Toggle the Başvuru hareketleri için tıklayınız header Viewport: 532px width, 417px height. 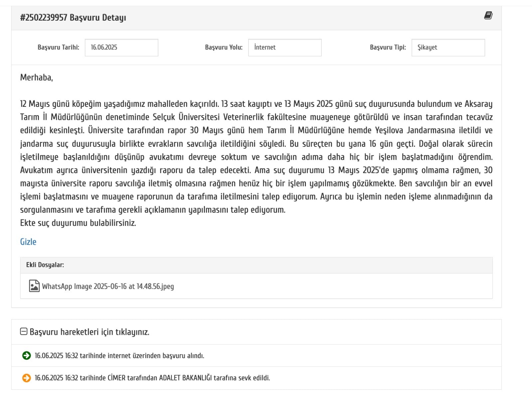coord(89,332)
